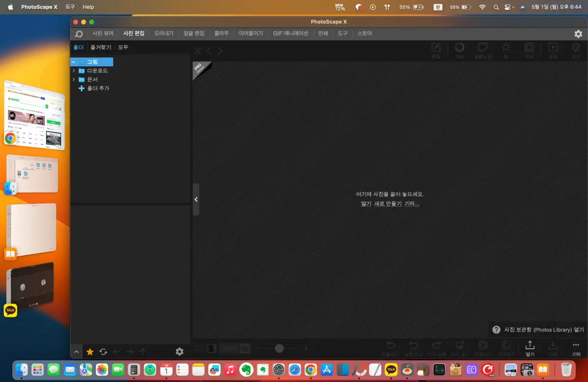This screenshot has height=382, width=588.
Task: Toggle the background color square icon
Action: (212, 348)
